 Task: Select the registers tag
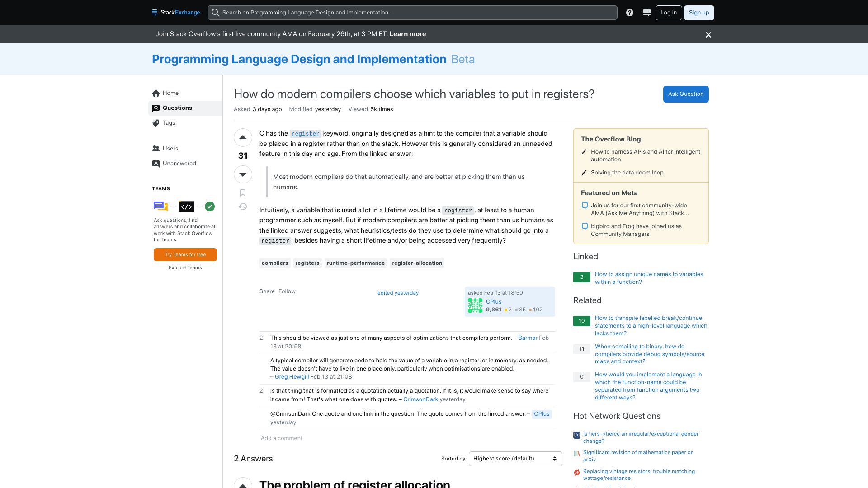307,263
